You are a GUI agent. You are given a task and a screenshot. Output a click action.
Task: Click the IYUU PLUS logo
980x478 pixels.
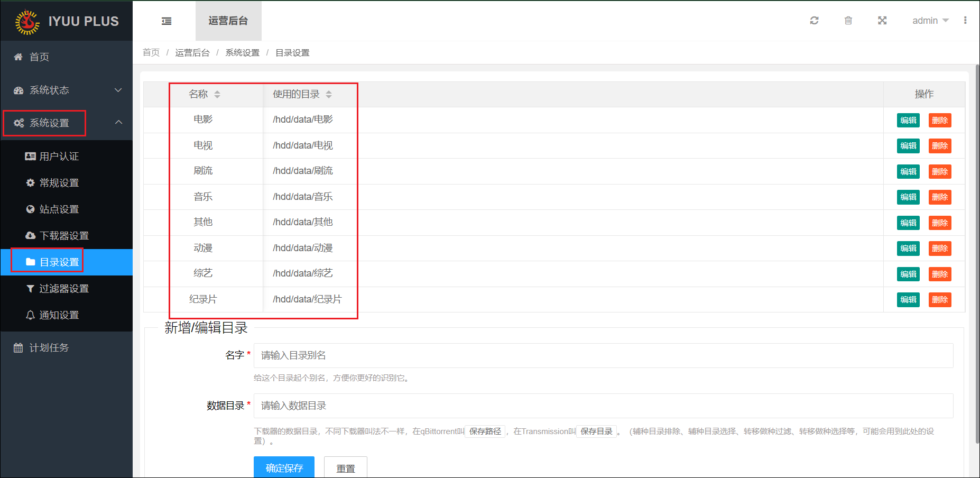coord(67,21)
